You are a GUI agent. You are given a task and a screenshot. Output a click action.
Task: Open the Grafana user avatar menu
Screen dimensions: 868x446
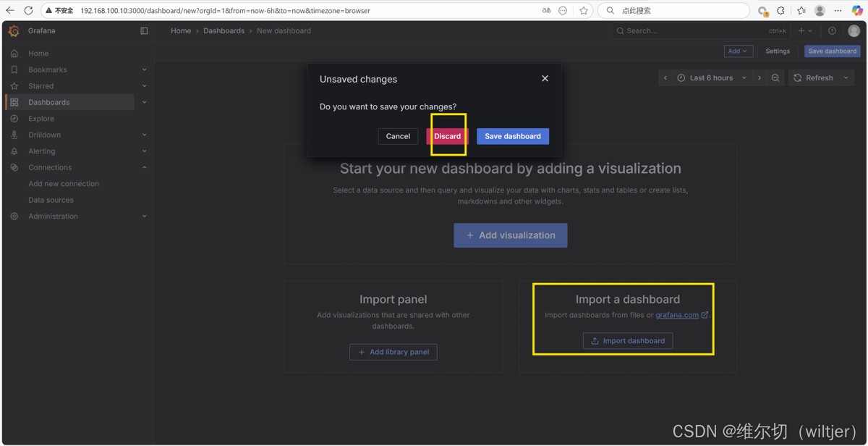[854, 31]
